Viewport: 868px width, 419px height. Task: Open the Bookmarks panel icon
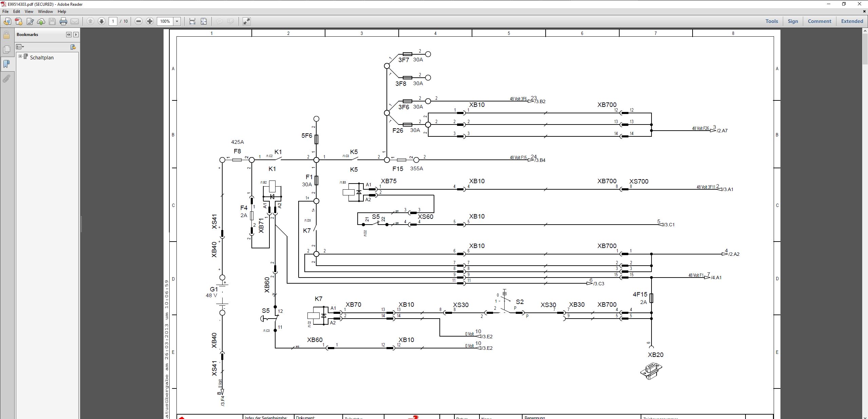point(6,64)
